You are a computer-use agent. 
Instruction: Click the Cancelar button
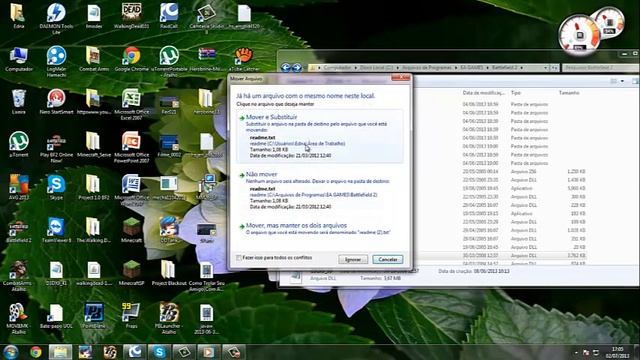[x=388, y=259]
